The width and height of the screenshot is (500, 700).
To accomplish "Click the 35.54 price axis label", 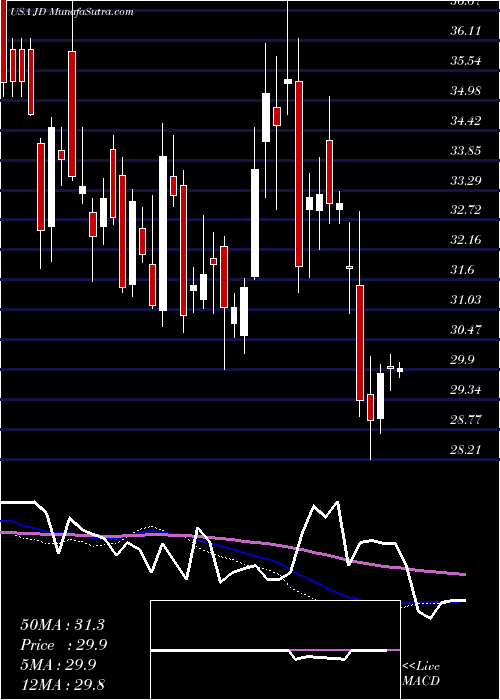I will click(x=466, y=61).
